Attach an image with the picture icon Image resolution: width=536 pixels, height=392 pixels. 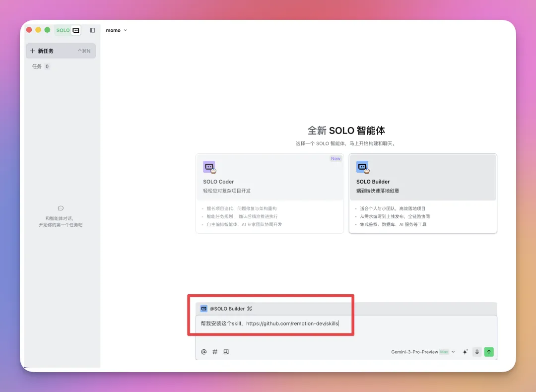[x=226, y=352]
